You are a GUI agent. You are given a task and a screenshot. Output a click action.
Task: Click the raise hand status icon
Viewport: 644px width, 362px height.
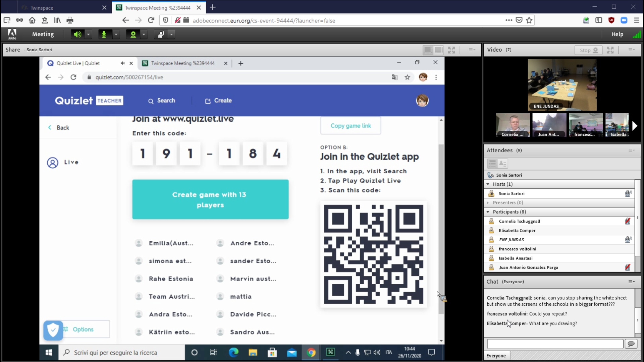161,34
